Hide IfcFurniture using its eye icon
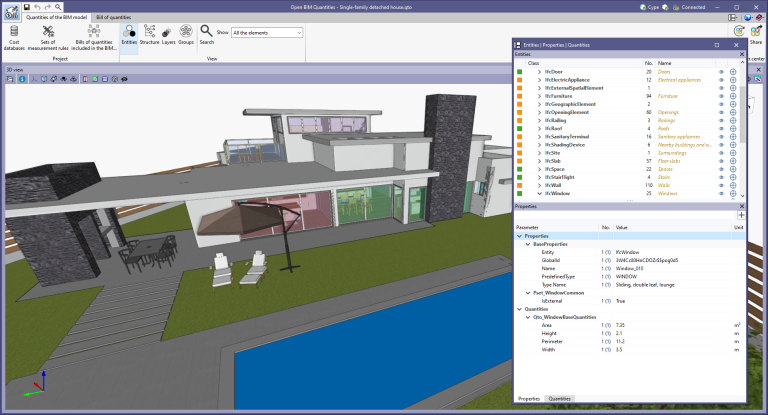 click(721, 96)
